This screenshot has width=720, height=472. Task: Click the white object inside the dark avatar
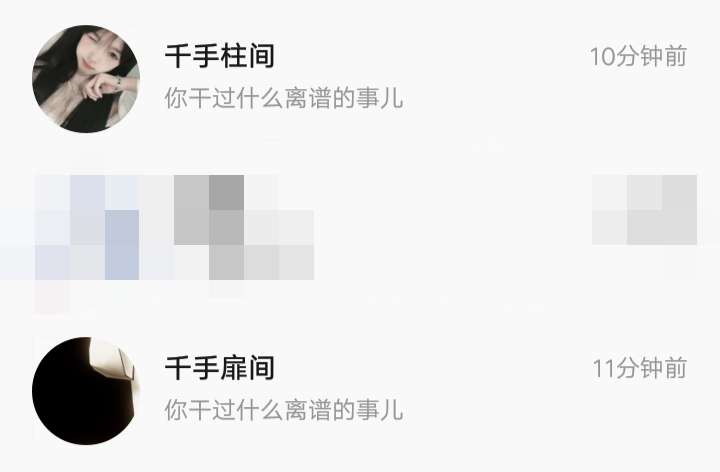(x=114, y=363)
